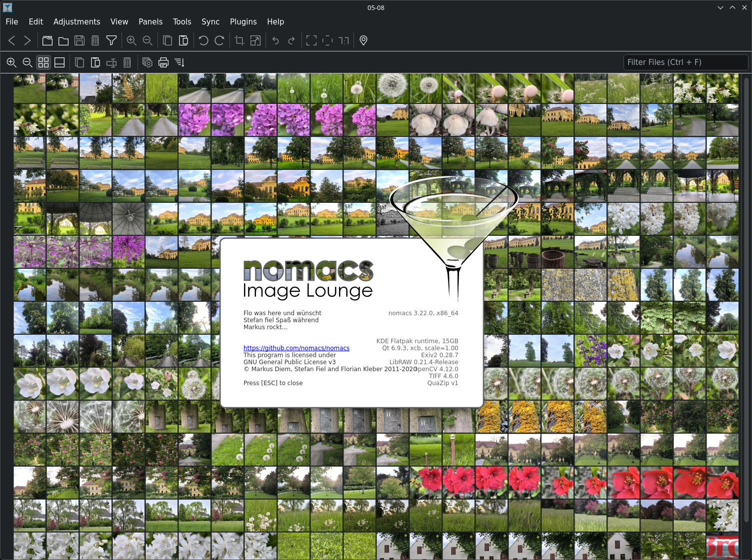Zoom in using the main toolbar magnifier
This screenshot has height=560, width=752.
click(131, 40)
